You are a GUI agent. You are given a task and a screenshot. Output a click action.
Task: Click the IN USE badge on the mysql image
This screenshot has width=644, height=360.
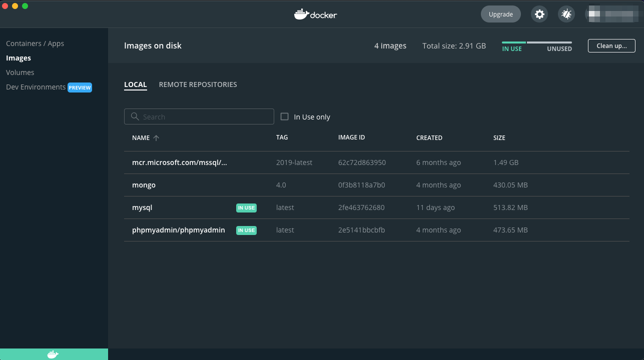click(x=246, y=207)
